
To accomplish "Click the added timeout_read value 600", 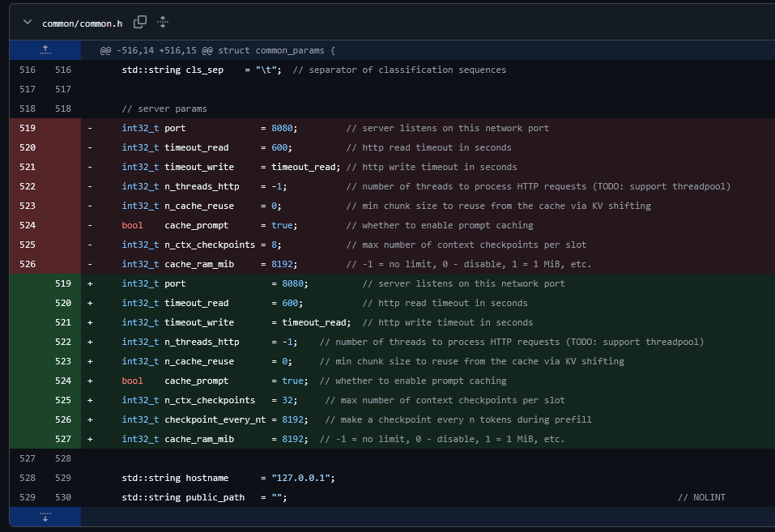I will [x=290, y=303].
